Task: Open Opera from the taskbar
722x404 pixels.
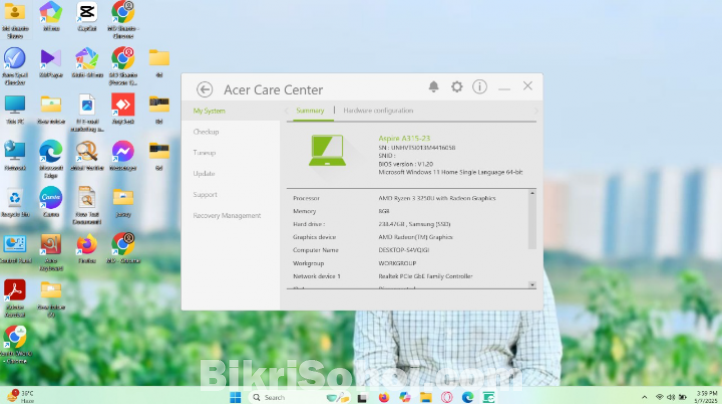Action: [x=447, y=397]
